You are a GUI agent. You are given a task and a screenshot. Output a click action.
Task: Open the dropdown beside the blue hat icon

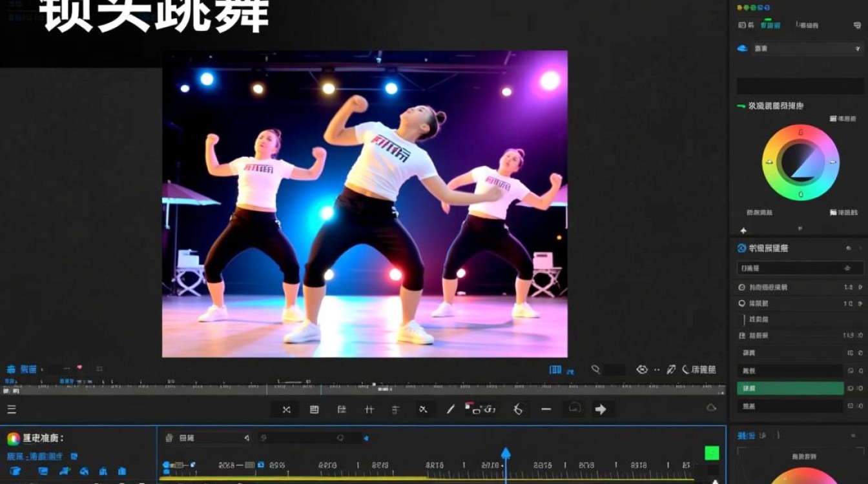807,48
